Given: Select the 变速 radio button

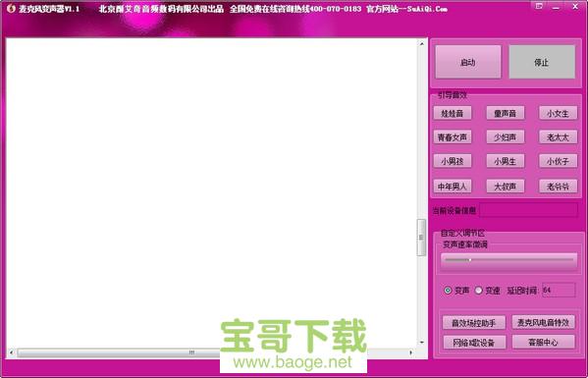Looking at the screenshot, I should tap(478, 291).
